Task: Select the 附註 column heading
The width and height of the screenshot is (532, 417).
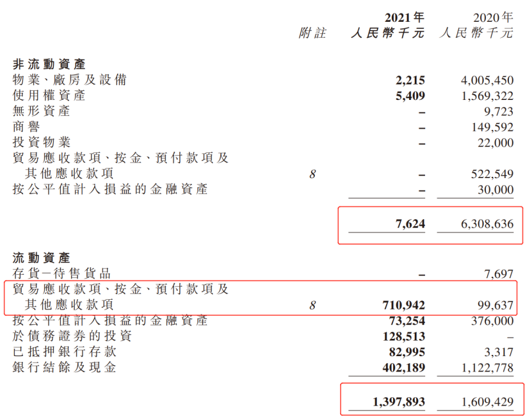Action: [x=312, y=33]
